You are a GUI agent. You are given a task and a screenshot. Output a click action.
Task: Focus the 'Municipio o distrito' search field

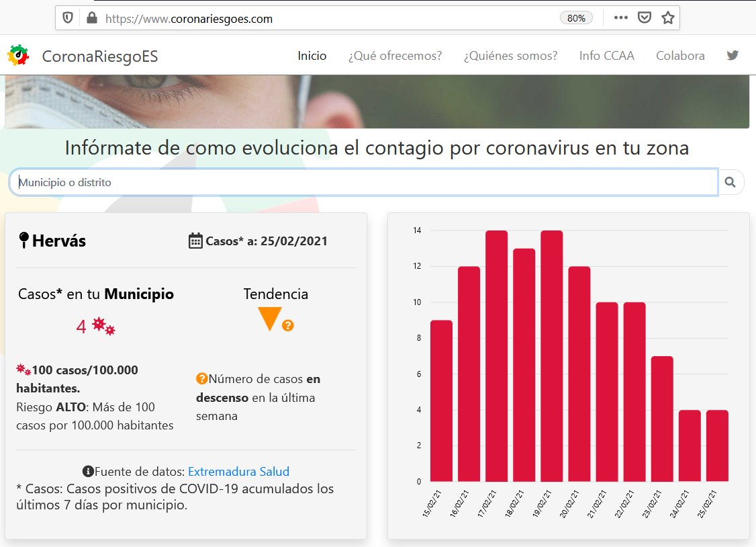(363, 182)
